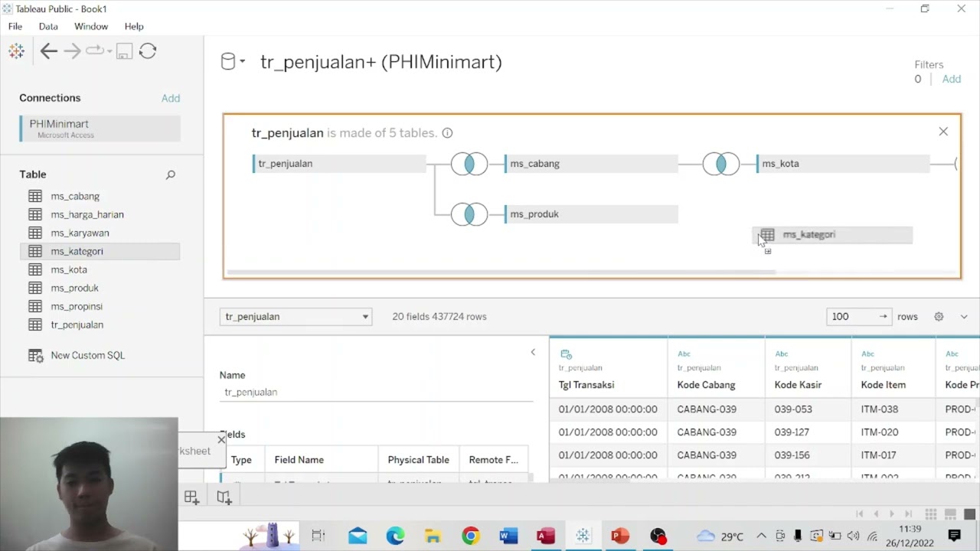Edit the Name field tr_penjualan
The width and height of the screenshot is (980, 551).
pyautogui.click(x=376, y=392)
